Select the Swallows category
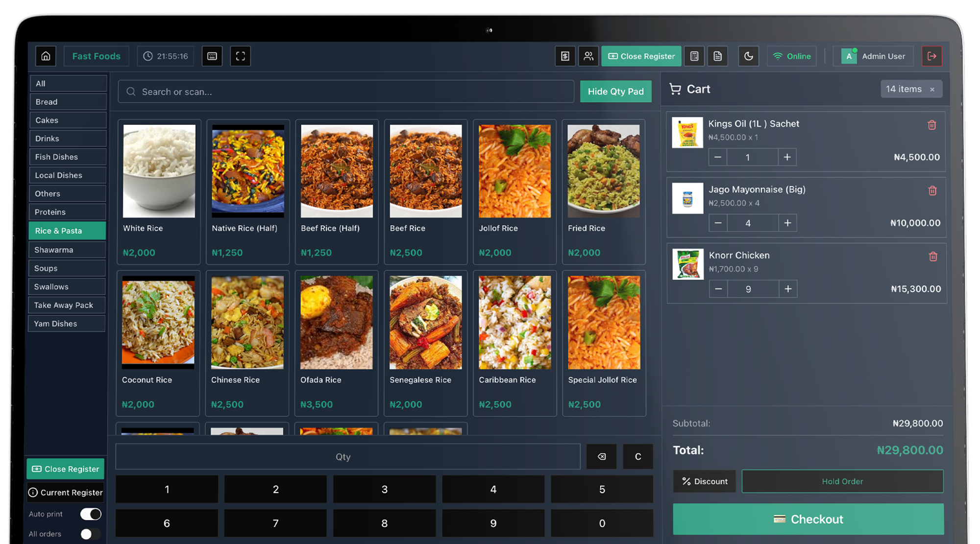Viewport: 980px width, 544px height. 67,286
